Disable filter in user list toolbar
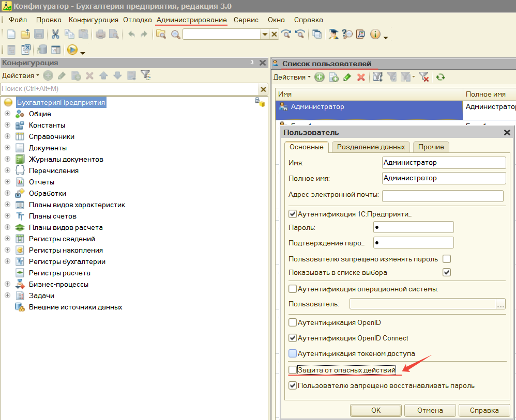516x420 pixels. coord(424,77)
